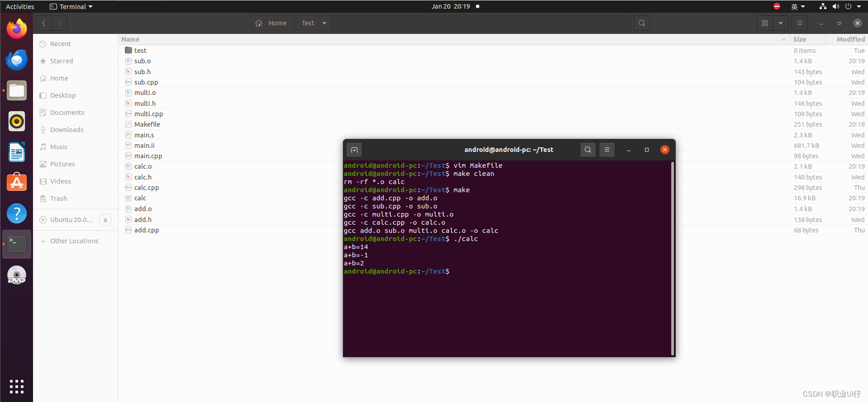
Task: Show the applications grid
Action: pyautogui.click(x=17, y=386)
